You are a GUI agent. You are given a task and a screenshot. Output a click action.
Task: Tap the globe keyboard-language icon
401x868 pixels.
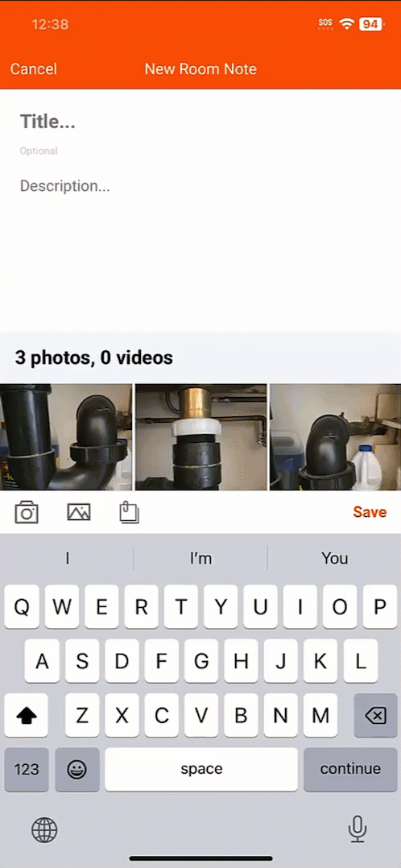pyautogui.click(x=44, y=830)
